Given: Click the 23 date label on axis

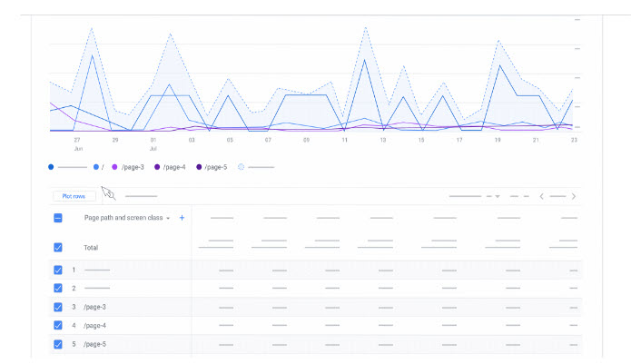Looking at the screenshot, I should click(575, 140).
